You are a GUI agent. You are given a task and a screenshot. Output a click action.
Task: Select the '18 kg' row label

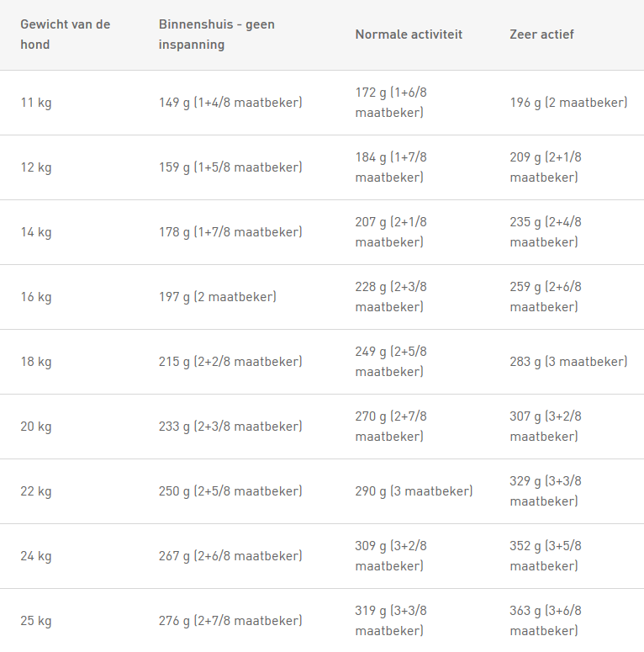(x=36, y=362)
